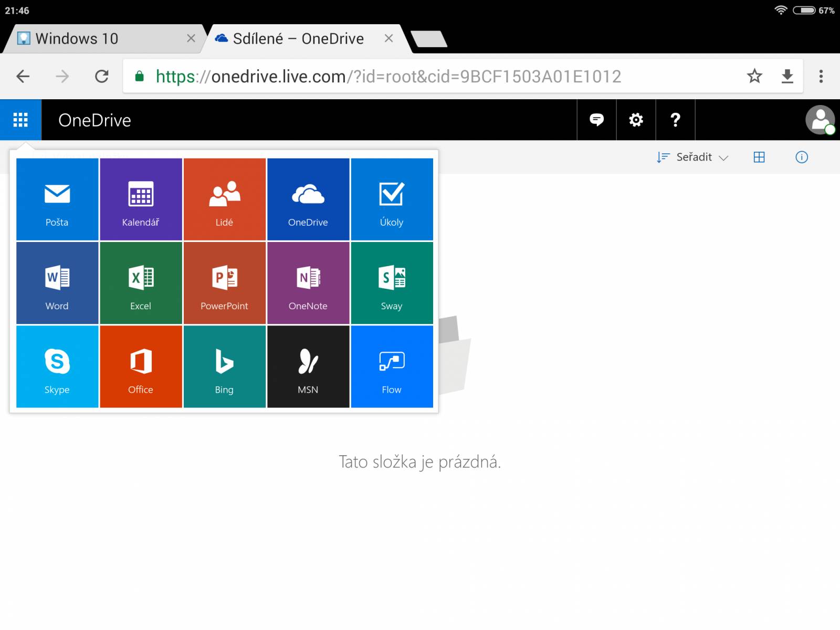This screenshot has height=630, width=840.
Task: Open the Office tile
Action: point(141,366)
